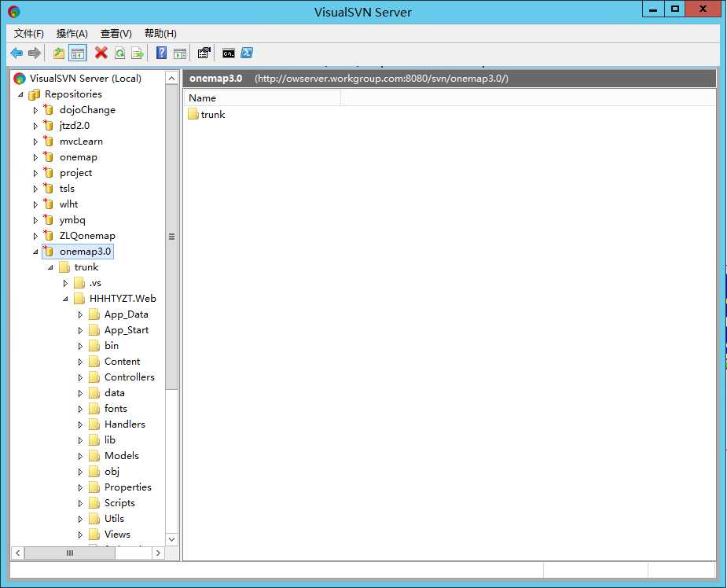Expand the tsls repository
Image resolution: width=727 pixels, height=588 pixels.
[35, 189]
